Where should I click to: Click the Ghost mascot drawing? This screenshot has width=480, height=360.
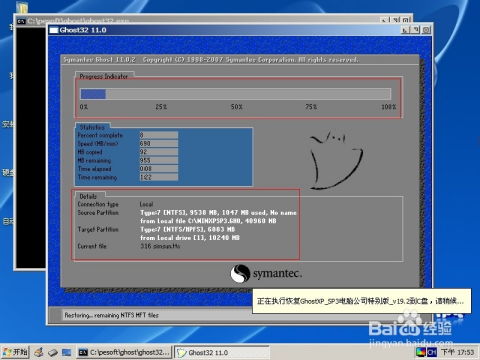coord(336,161)
